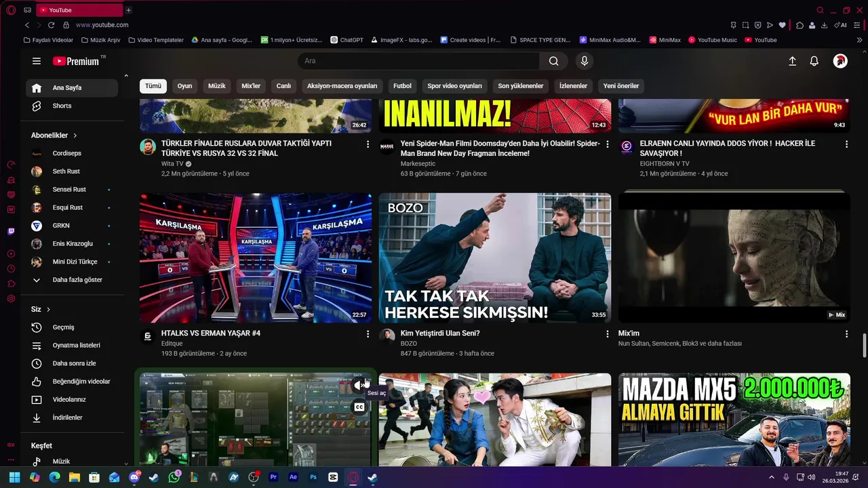Screen dimensions: 868x488
Task: Click the YouTube Premium logo
Action: (76, 61)
